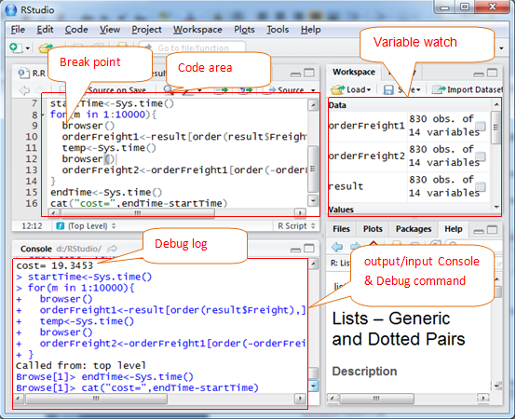516x420 pixels.
Task: Minimize the Workspace pane
Action: [479, 74]
